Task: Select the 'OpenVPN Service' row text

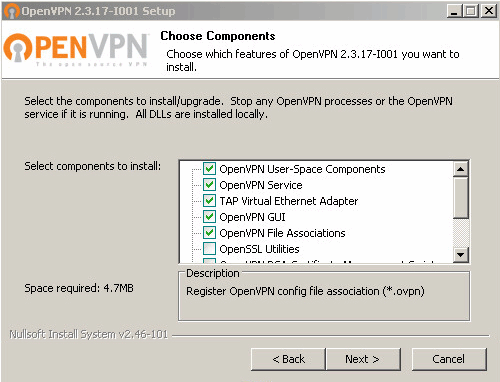Action: pyautogui.click(x=261, y=185)
